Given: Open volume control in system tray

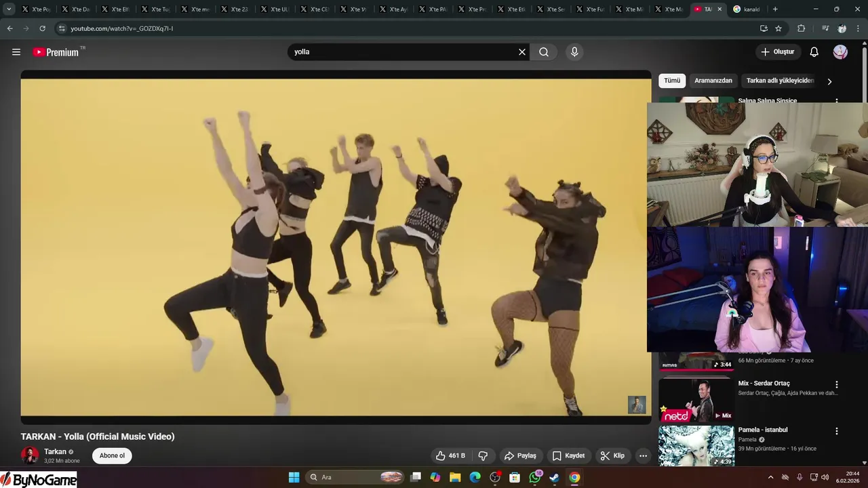Looking at the screenshot, I should (x=825, y=477).
